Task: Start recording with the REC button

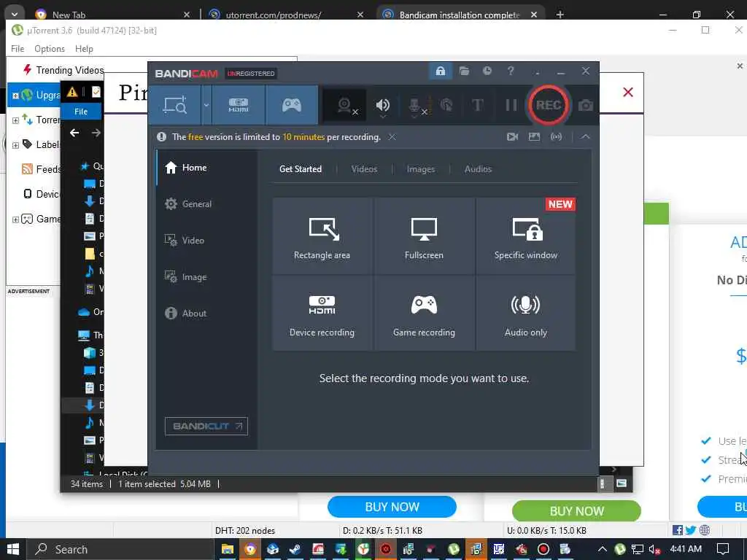Action: coord(548,105)
